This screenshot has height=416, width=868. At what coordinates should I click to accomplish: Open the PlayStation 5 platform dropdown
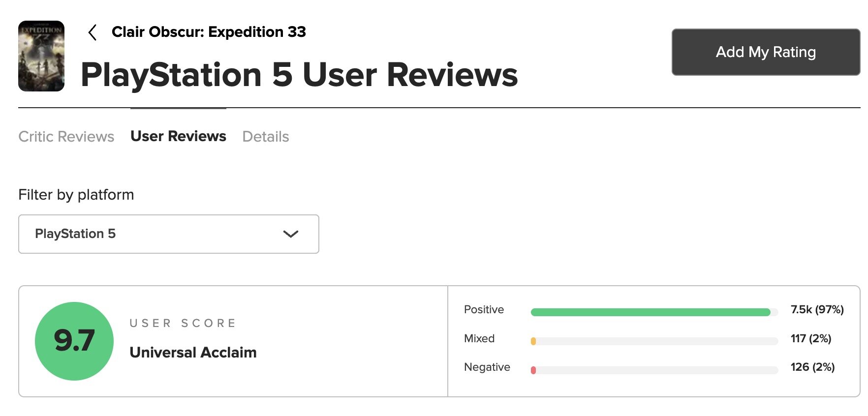click(168, 234)
